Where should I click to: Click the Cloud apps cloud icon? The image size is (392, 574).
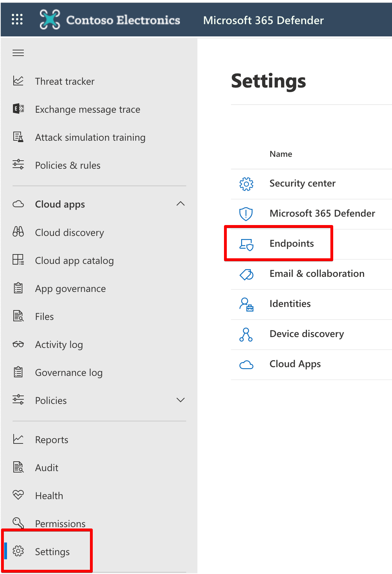[18, 204]
